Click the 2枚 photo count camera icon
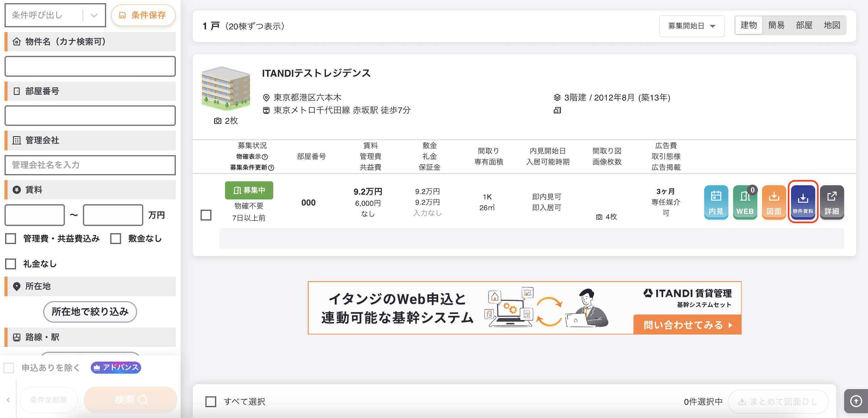The width and height of the screenshot is (868, 418). [218, 121]
